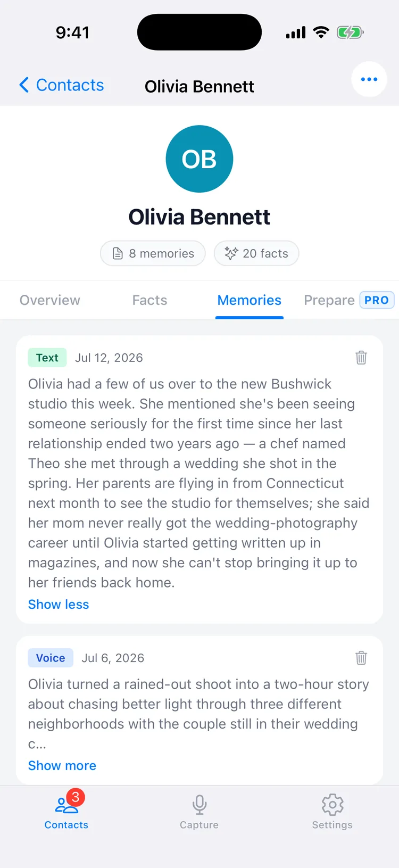Open the three-dot more options menu
The width and height of the screenshot is (399, 868).
coord(369,79)
